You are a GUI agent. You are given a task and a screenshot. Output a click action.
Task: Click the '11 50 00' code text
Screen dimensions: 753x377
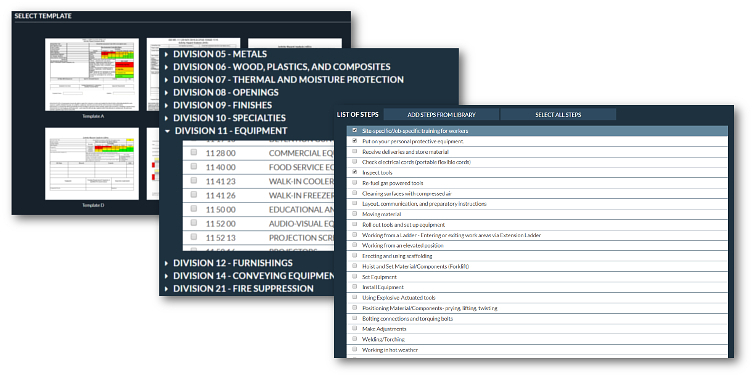(x=220, y=209)
